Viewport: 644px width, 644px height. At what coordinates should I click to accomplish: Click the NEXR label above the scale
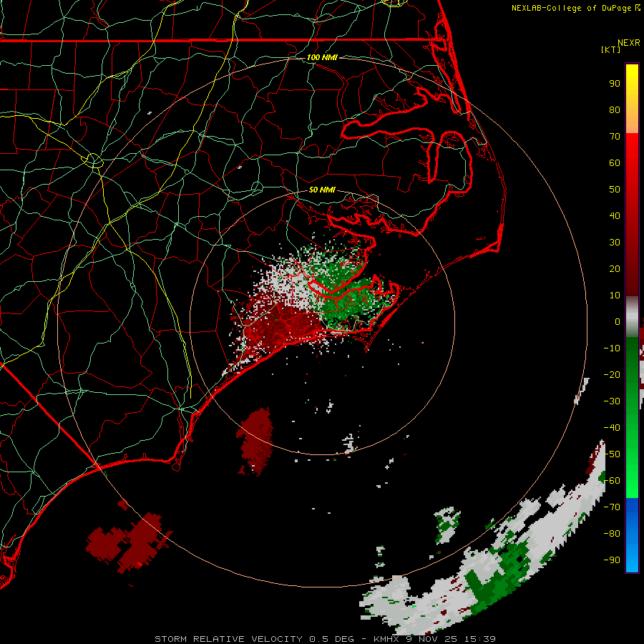(x=629, y=43)
